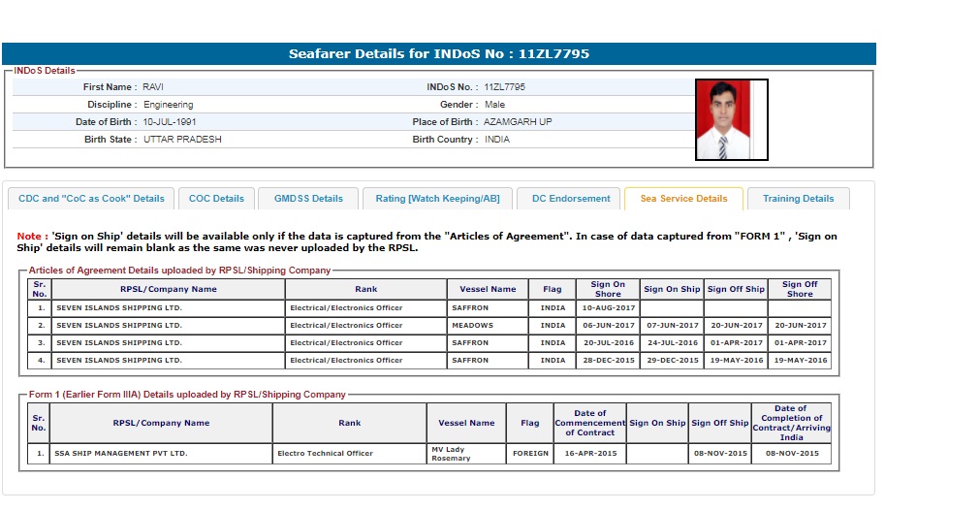The height and width of the screenshot is (511, 980).
Task: Select the 16-APR-2015 contract commencement date
Action: 589,454
